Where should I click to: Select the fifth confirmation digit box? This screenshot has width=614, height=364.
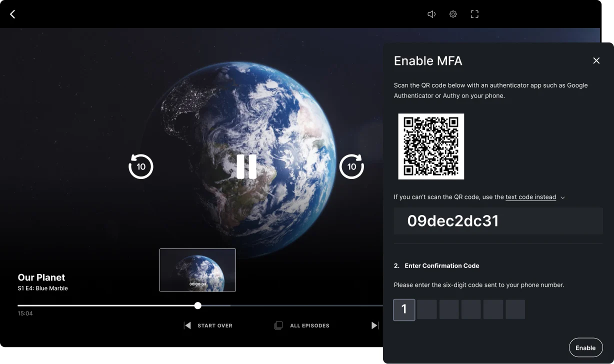[493, 309]
